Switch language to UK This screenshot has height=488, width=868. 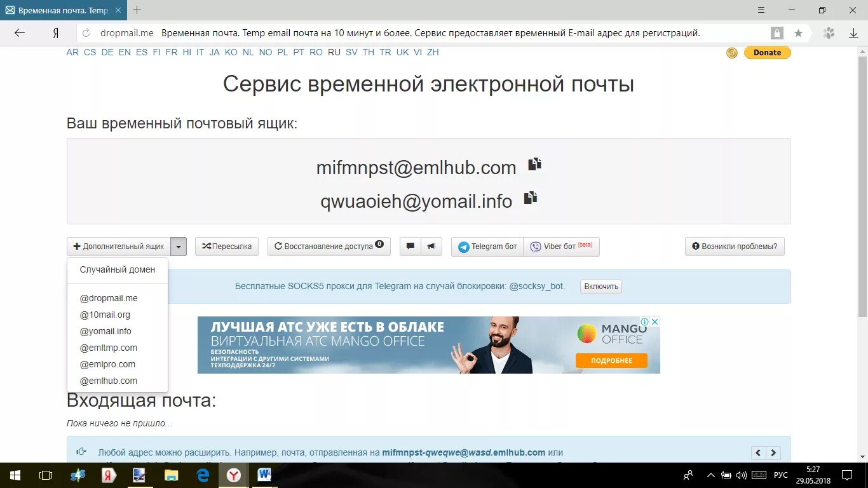coord(402,52)
